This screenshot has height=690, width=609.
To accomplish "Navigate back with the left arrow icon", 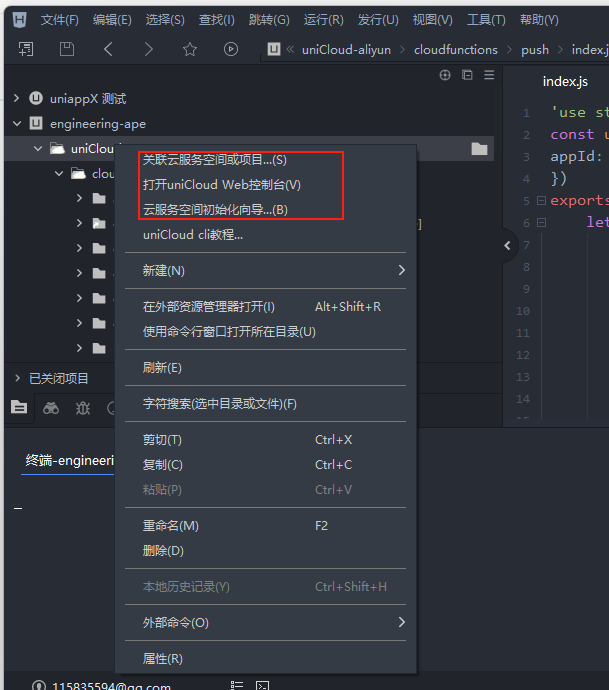I will [108, 49].
